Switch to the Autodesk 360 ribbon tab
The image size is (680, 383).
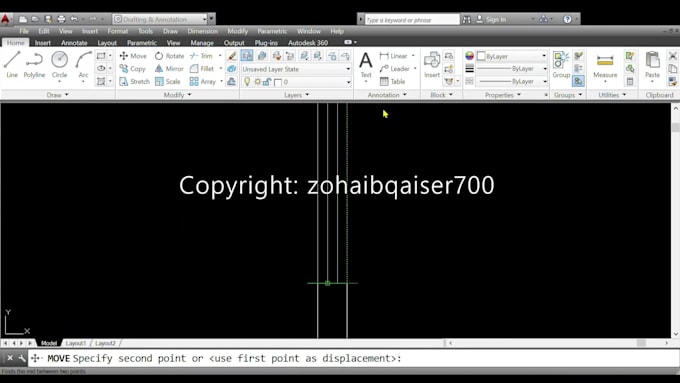[308, 43]
